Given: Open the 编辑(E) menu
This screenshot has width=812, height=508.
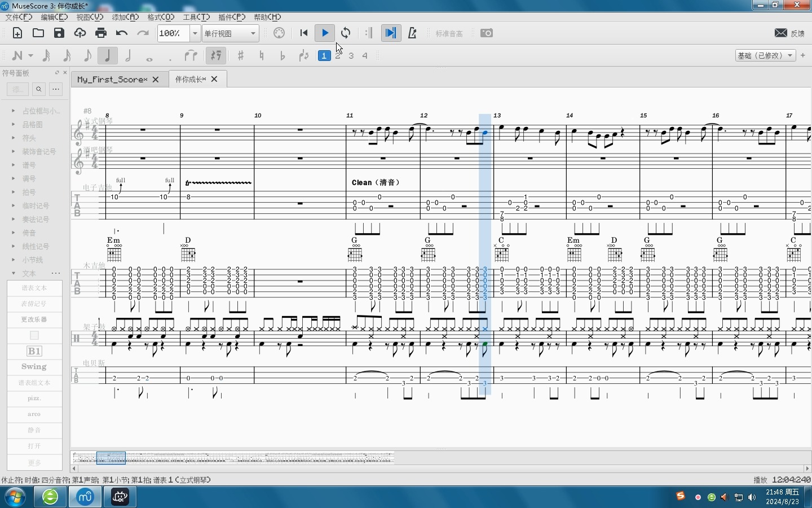Looking at the screenshot, I should [54, 17].
